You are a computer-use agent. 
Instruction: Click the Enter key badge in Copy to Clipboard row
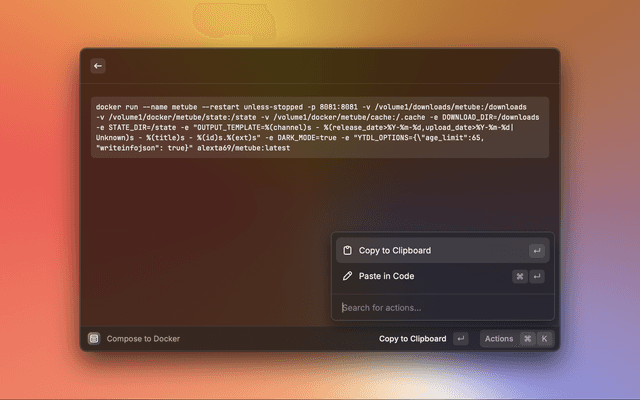pyautogui.click(x=537, y=251)
